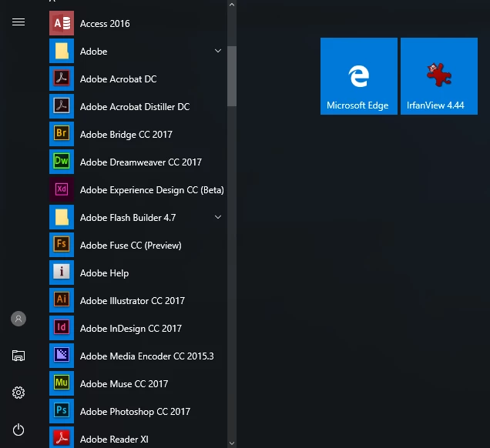Open the hamburger menu at top left

pos(18,22)
